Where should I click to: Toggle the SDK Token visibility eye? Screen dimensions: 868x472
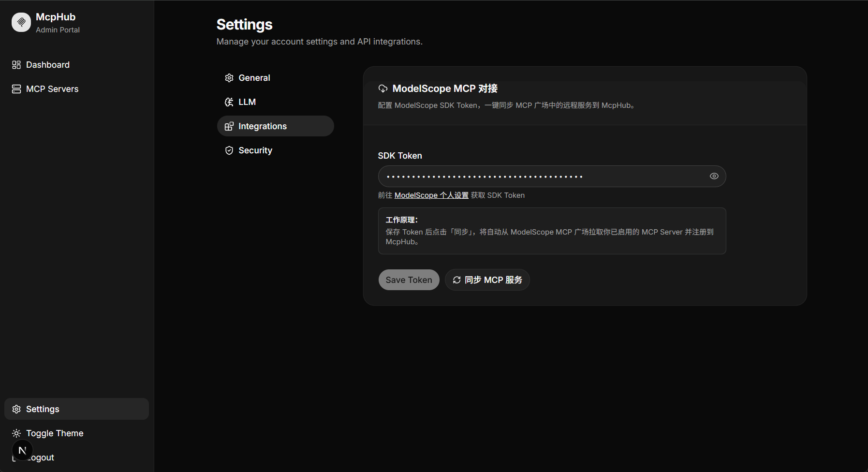pos(714,176)
